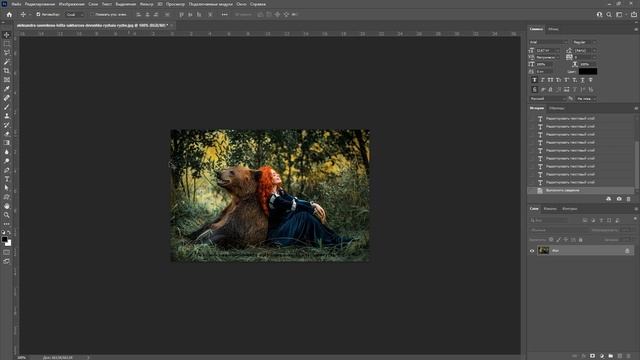Image resolution: width=640 pixels, height=360 pixels.
Task: Toggle strikethrough in Character panel
Action: pyautogui.click(x=591, y=80)
